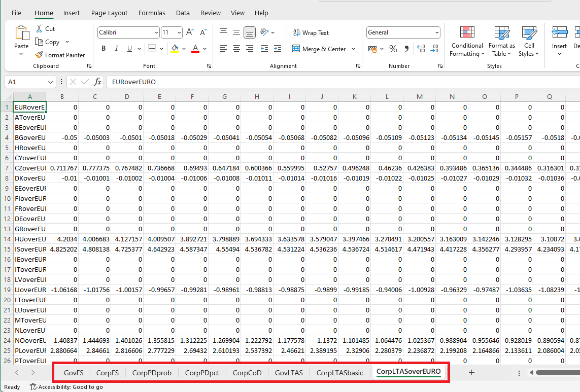Expand the number format dropdown
Screen dimensions: 580x392
(437, 32)
